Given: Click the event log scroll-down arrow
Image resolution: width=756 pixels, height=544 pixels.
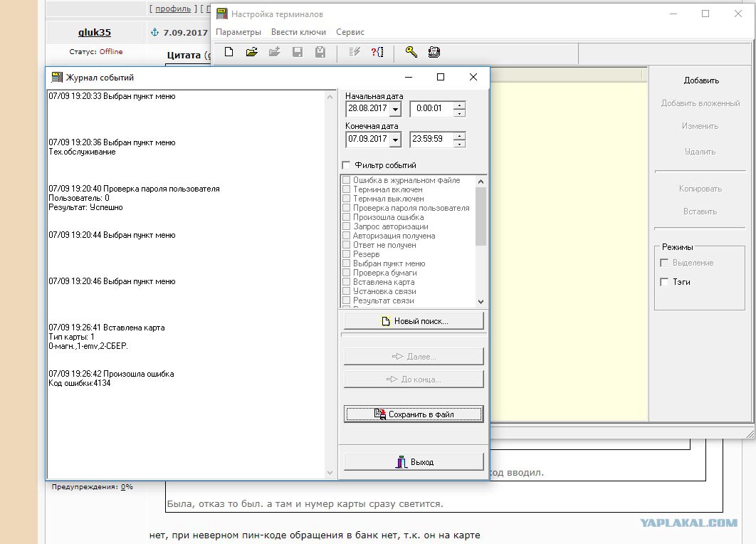Looking at the screenshot, I should click(330, 473).
